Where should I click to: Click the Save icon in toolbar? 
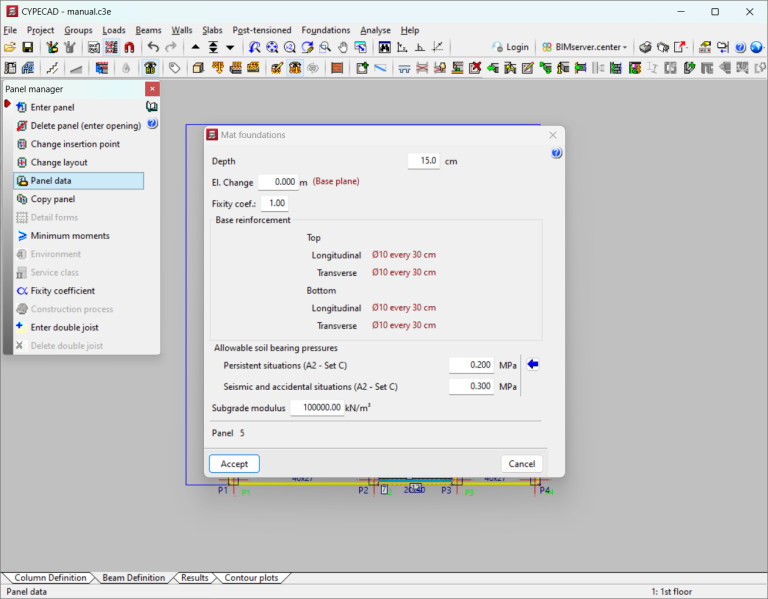coord(27,47)
